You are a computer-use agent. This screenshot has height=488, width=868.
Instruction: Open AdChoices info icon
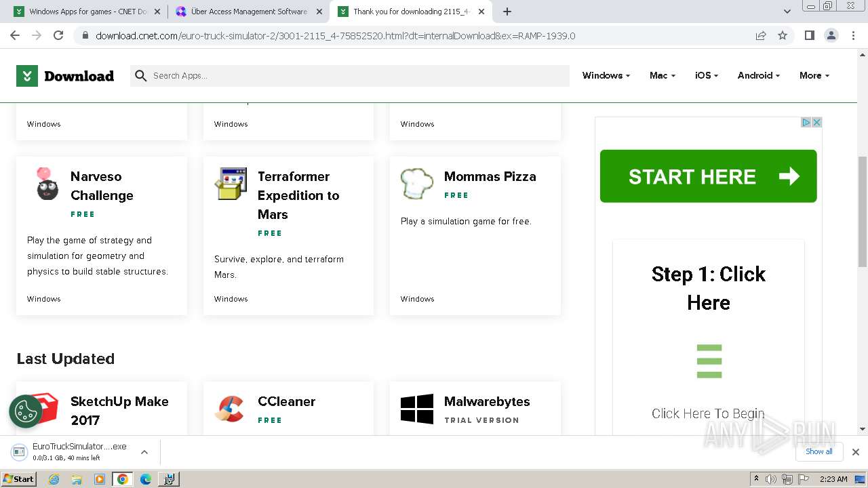[x=806, y=123]
